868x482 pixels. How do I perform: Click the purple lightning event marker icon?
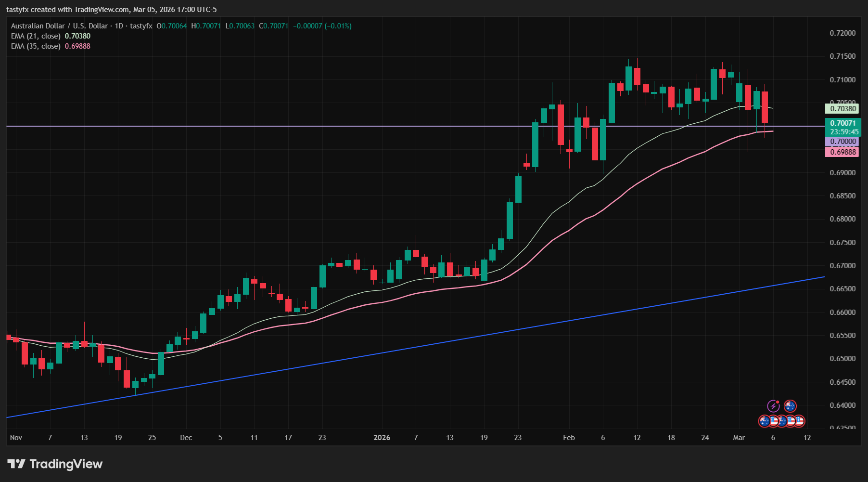coord(774,406)
